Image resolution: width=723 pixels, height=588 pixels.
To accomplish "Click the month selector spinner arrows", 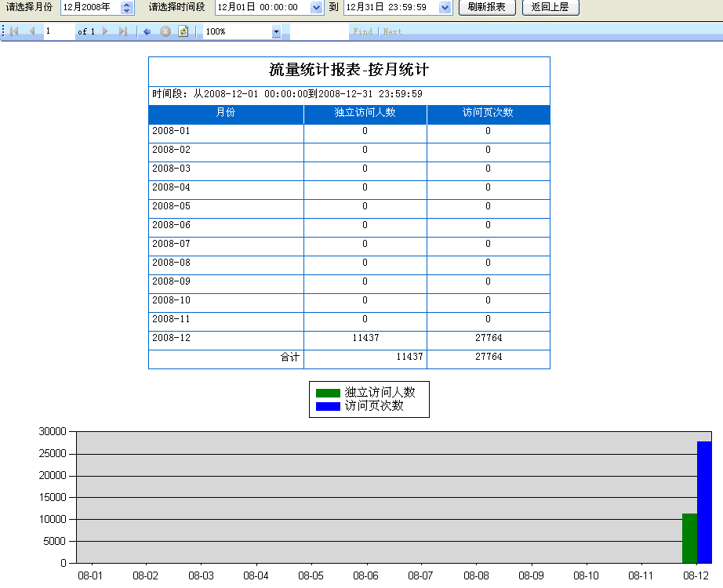I will click(x=127, y=8).
